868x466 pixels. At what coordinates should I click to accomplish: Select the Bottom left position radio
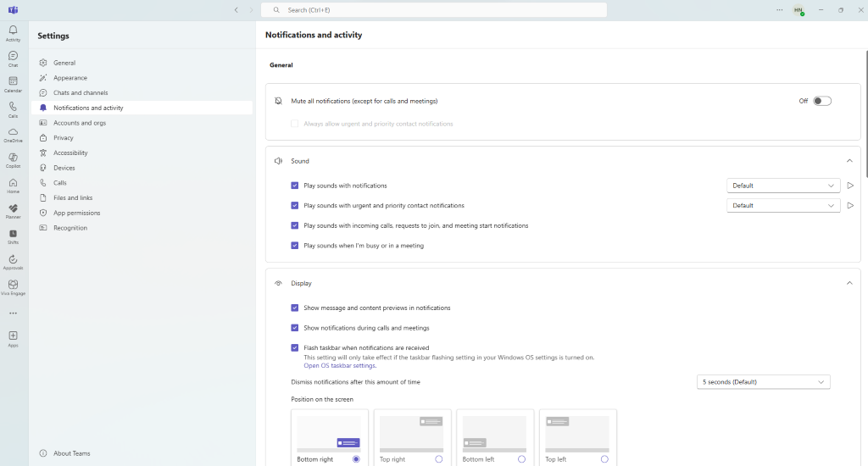pyautogui.click(x=521, y=459)
